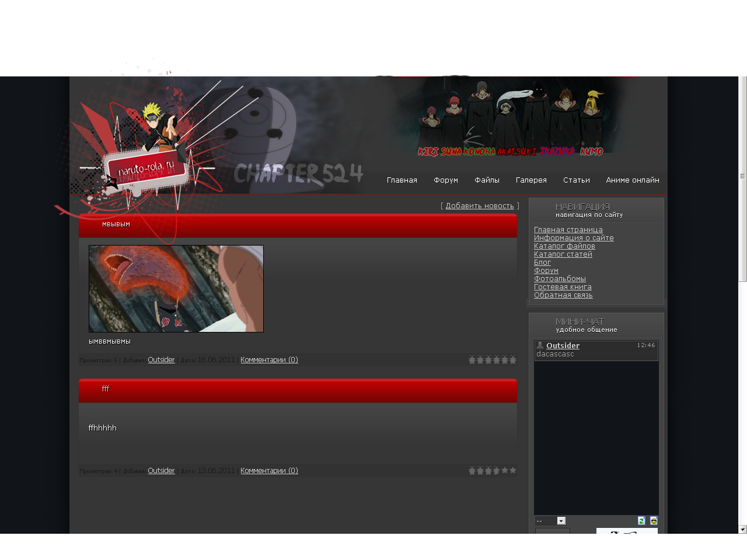Image resolution: width=747 pixels, height=560 pixels.
Task: Click the мвывым post title
Action: 116,224
